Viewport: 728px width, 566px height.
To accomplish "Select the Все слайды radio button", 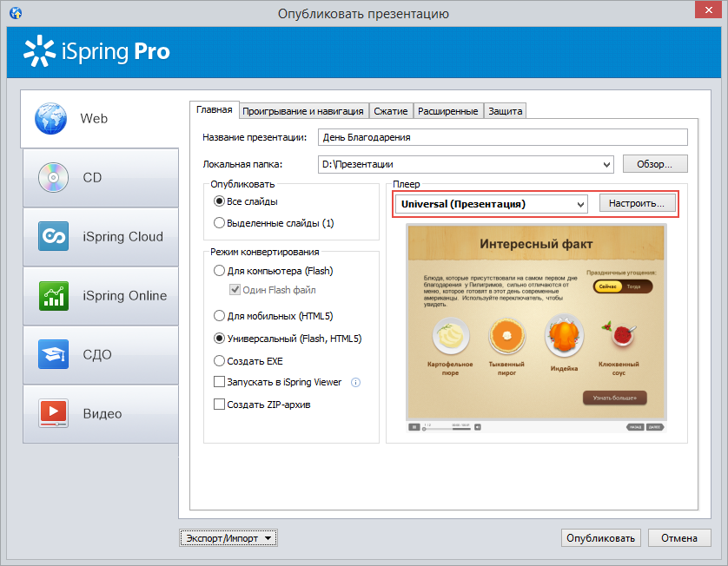I will click(219, 201).
